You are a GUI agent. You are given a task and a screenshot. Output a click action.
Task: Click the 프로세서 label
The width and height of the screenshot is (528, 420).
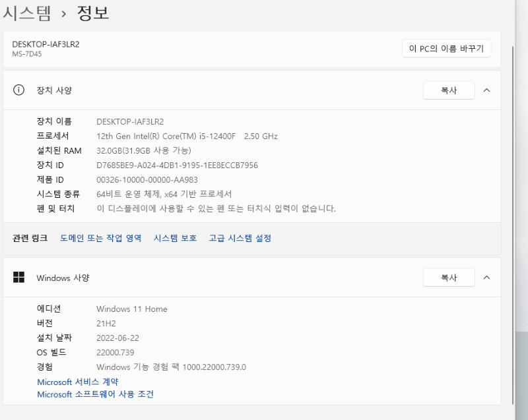53,136
